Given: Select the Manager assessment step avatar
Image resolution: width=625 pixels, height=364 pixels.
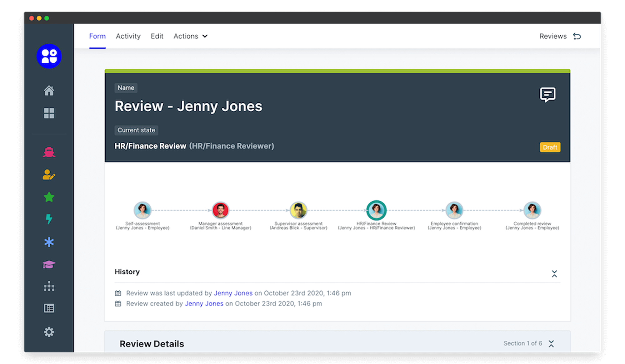Looking at the screenshot, I should [221, 210].
